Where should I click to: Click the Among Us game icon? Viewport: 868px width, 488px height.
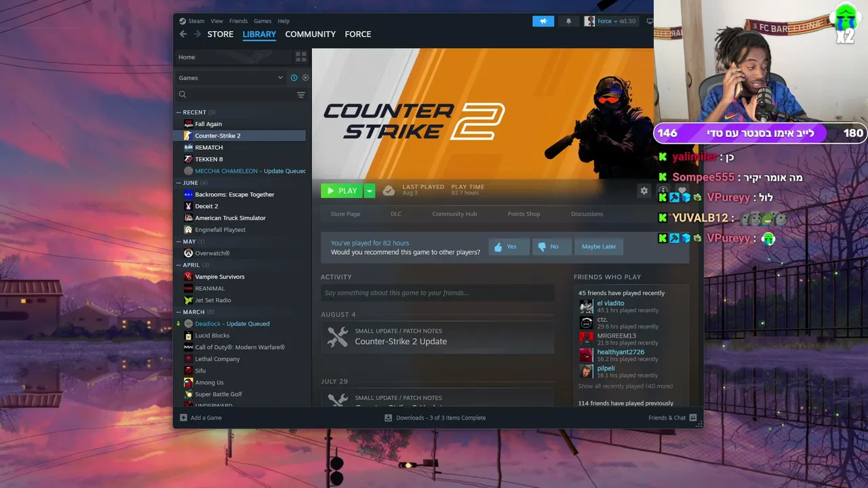[x=189, y=382]
